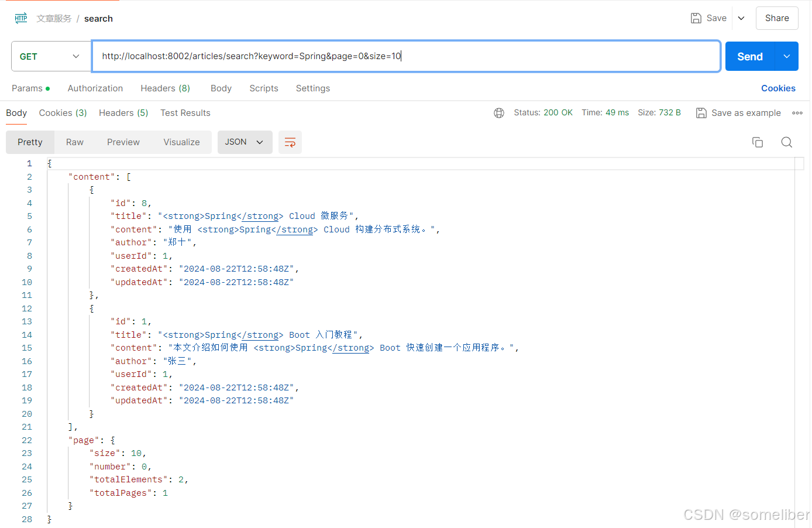Click the "id": 1 line
The width and height of the screenshot is (812, 528).
coord(131,321)
